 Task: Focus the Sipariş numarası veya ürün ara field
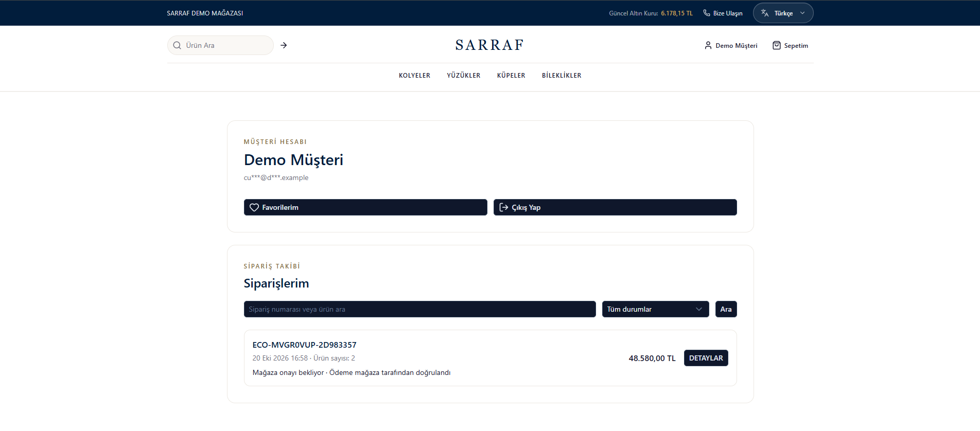[x=419, y=309]
